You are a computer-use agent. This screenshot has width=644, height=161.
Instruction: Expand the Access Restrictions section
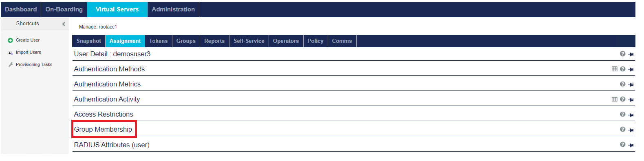point(104,114)
